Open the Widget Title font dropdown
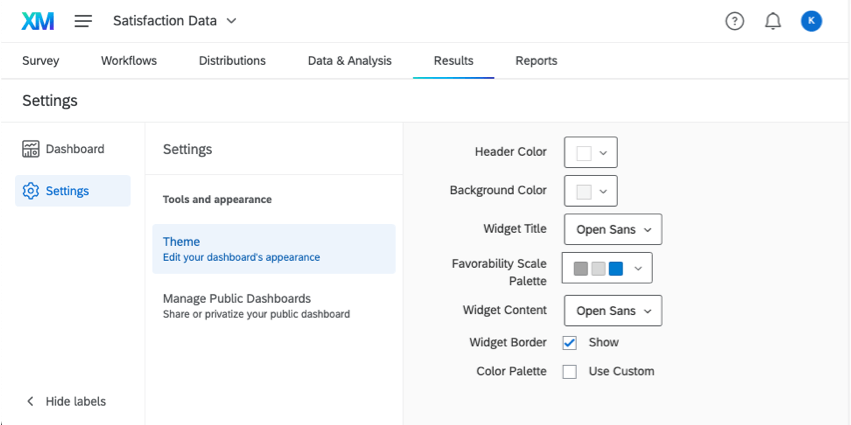 612,229
